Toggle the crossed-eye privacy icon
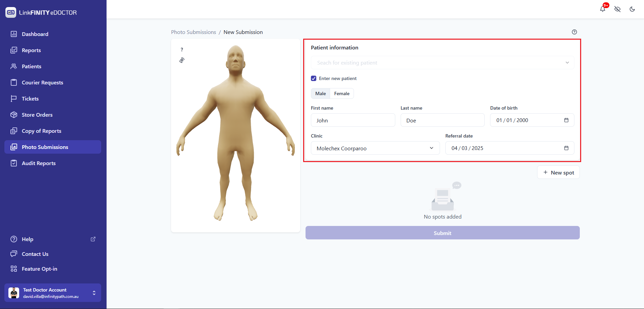Screen dimensions: 644x309 617,9
